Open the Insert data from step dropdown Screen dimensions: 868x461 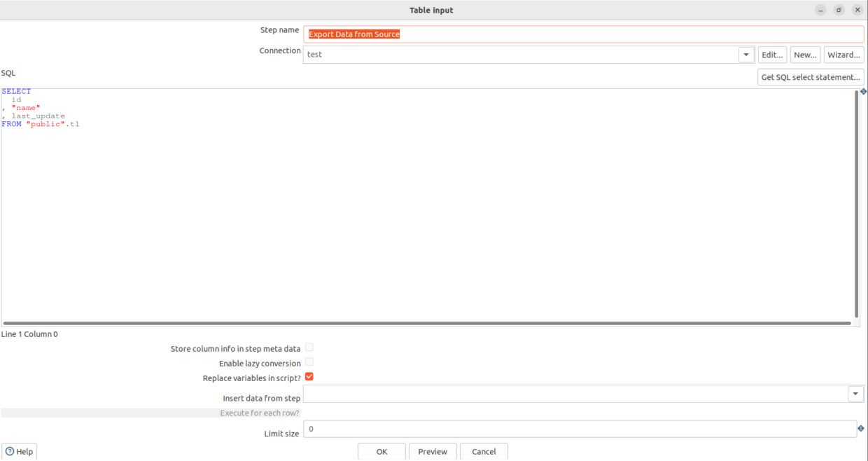pyautogui.click(x=855, y=394)
